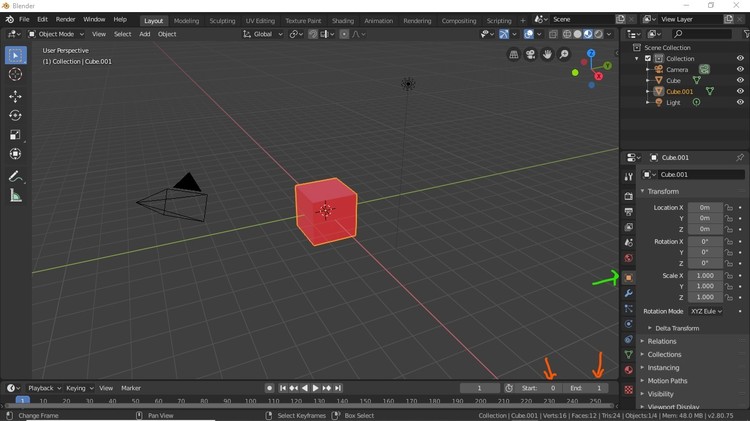This screenshot has height=421, width=750.
Task: Open the Material properties tab
Action: pyautogui.click(x=629, y=370)
